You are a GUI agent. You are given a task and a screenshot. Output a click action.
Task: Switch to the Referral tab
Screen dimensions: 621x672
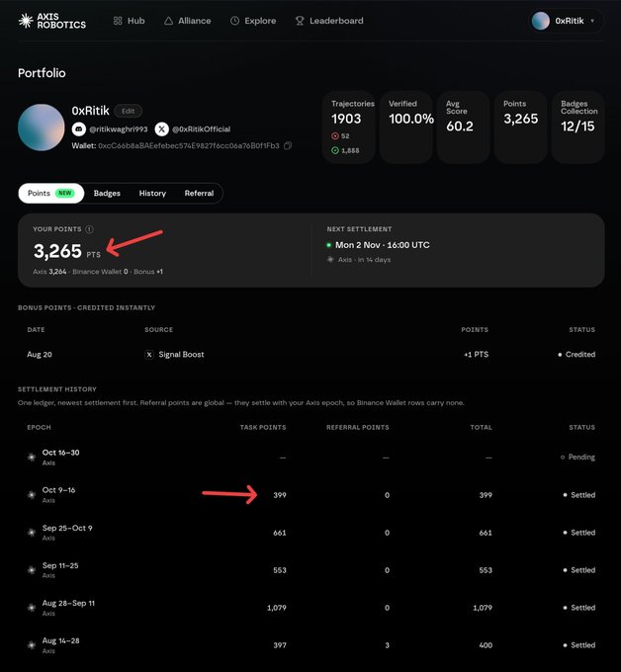[x=199, y=194]
